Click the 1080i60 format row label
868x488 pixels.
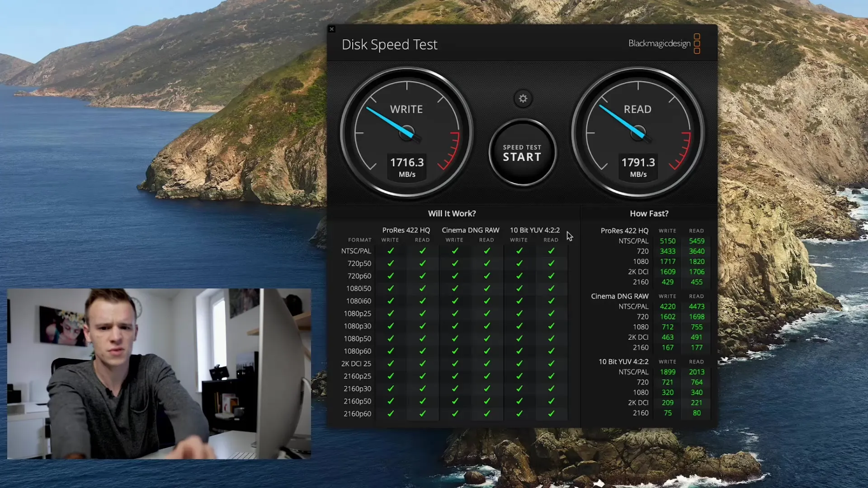[359, 301]
